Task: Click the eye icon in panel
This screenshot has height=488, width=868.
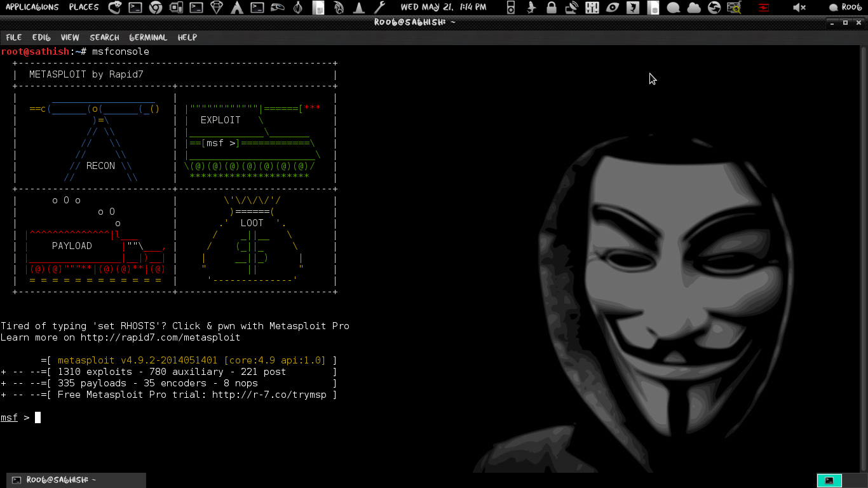Action: [x=613, y=8]
